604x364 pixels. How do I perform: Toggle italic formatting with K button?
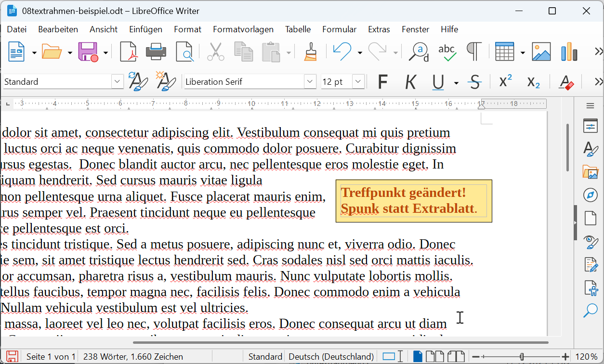(410, 82)
